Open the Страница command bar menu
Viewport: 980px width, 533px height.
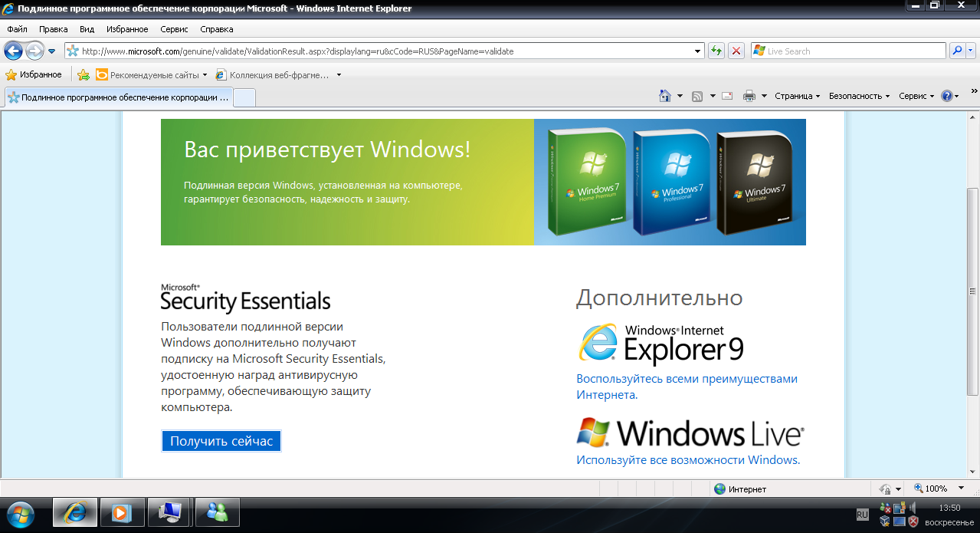tap(797, 96)
